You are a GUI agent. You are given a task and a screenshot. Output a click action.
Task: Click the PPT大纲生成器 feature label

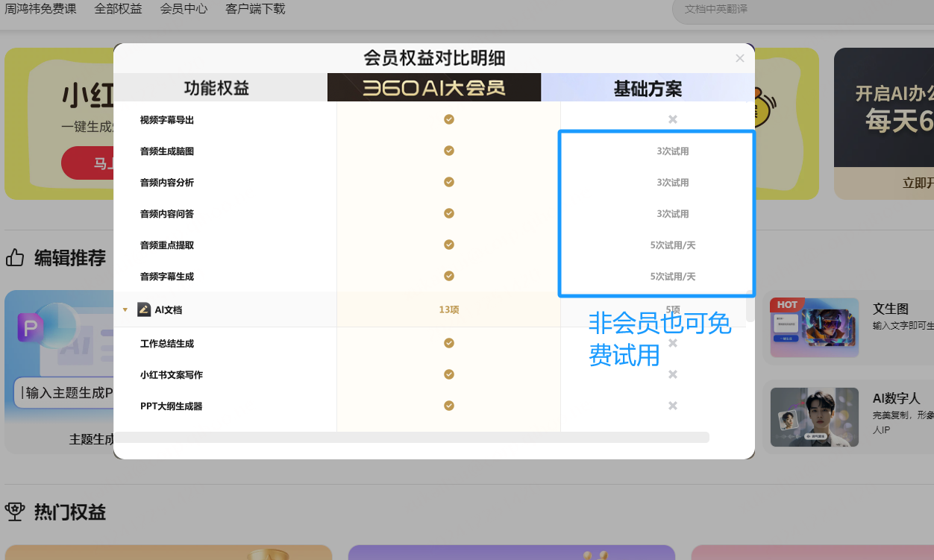tap(172, 406)
